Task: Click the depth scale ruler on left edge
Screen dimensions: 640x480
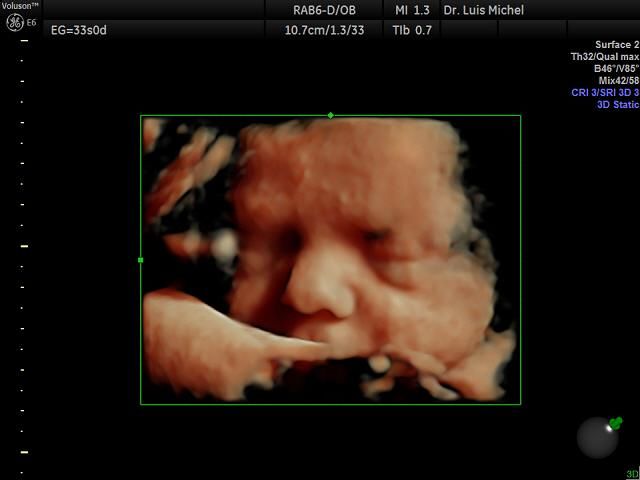Action: 25,245
